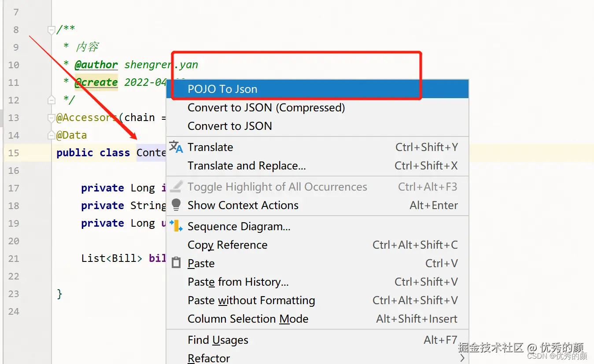Click the @author tag in the comment
The height and width of the screenshot is (364, 594).
point(96,65)
